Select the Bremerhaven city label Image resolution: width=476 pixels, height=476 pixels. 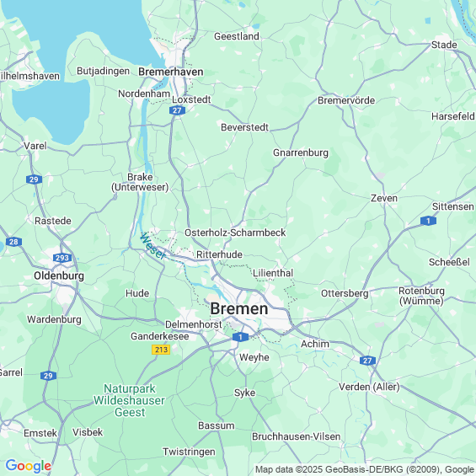pos(171,72)
